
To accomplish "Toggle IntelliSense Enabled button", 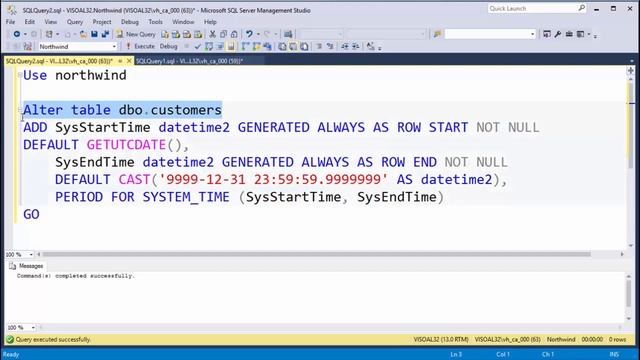I will [x=231, y=47].
